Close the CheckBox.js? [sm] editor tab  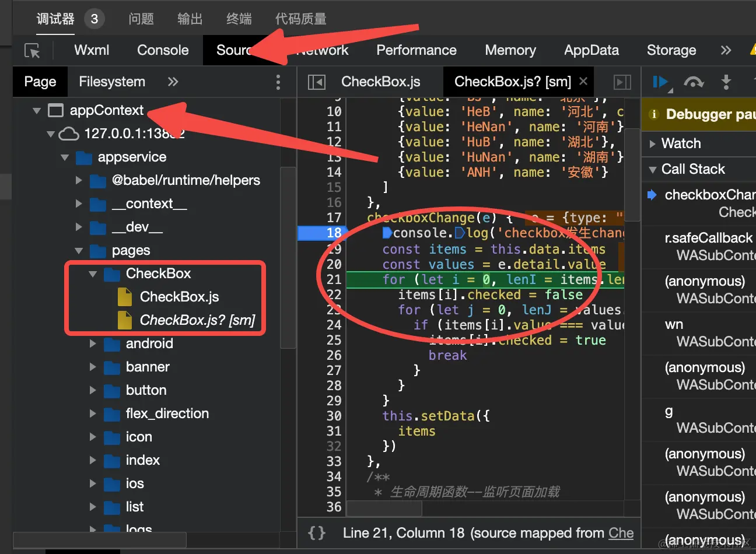[583, 81]
